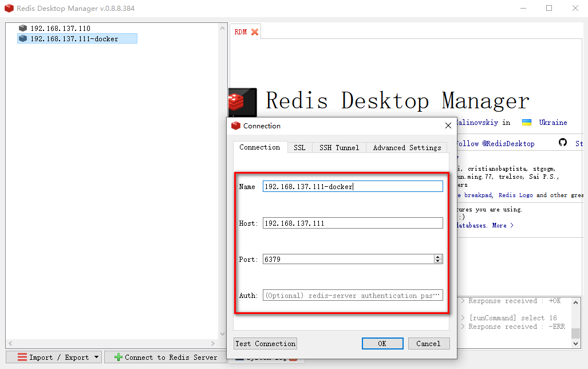Click the breakpad link

click(x=477, y=195)
